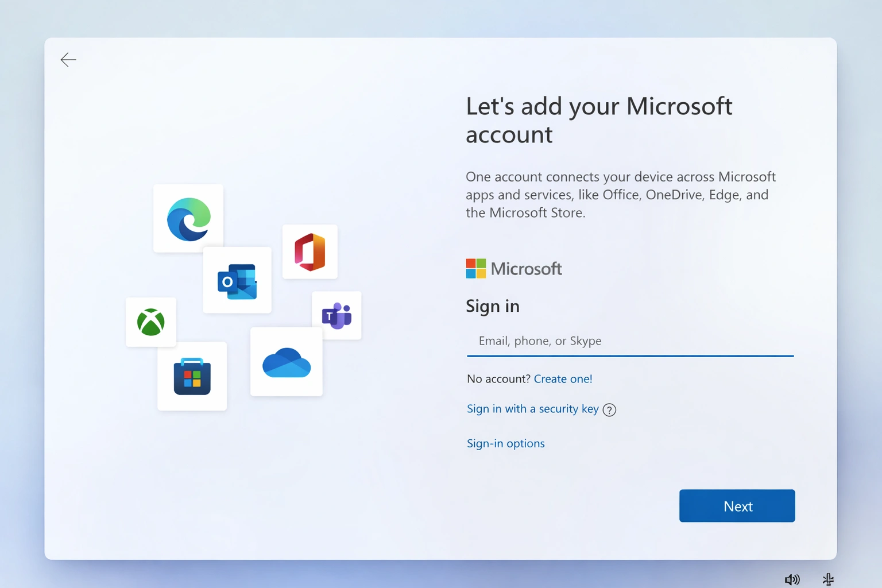Viewport: 882px width, 588px height.
Task: Choose Sign in with a security key
Action: pyautogui.click(x=532, y=409)
